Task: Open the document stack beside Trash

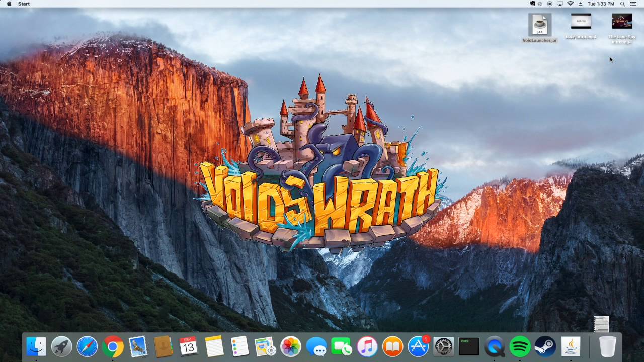Action: pyautogui.click(x=602, y=324)
